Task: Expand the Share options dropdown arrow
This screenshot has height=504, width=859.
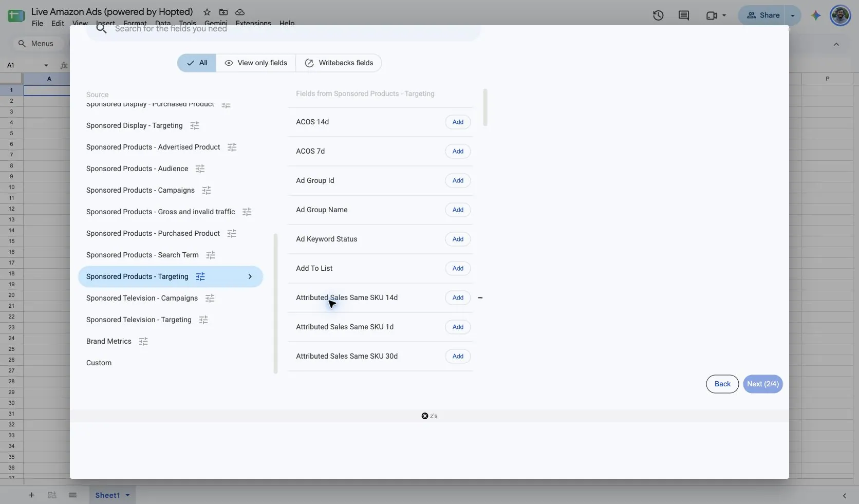Action: coord(793,15)
